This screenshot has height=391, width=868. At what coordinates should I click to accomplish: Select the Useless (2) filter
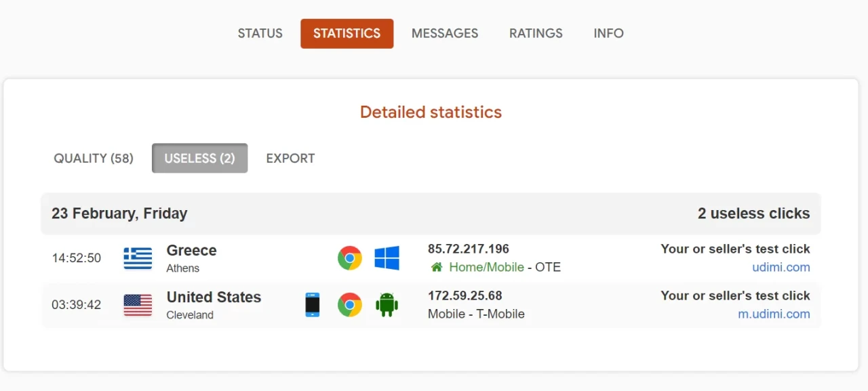pos(199,159)
